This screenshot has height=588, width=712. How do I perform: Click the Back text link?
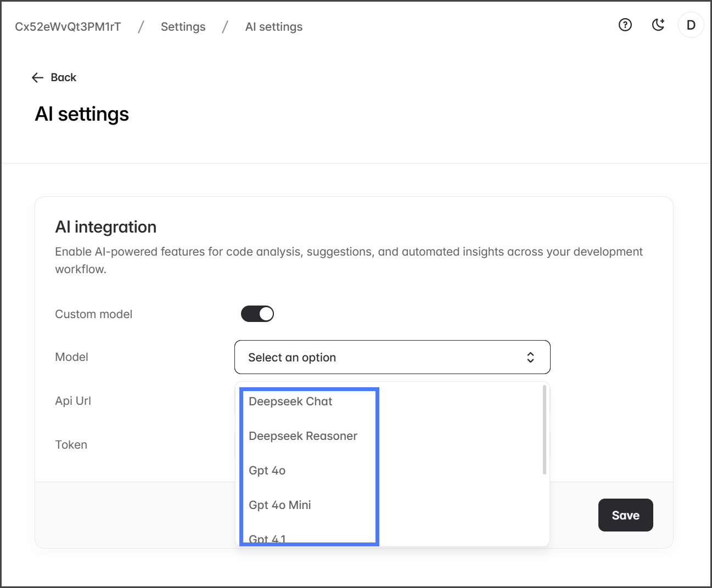[64, 78]
